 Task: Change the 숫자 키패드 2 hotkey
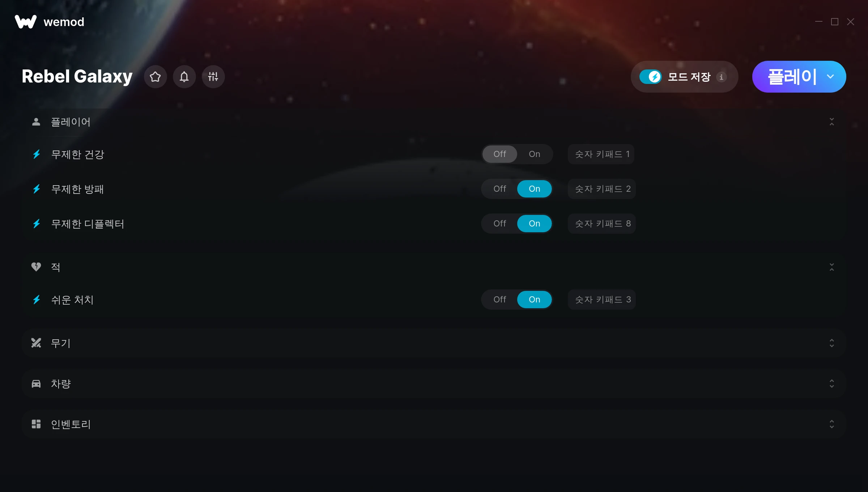(x=602, y=189)
